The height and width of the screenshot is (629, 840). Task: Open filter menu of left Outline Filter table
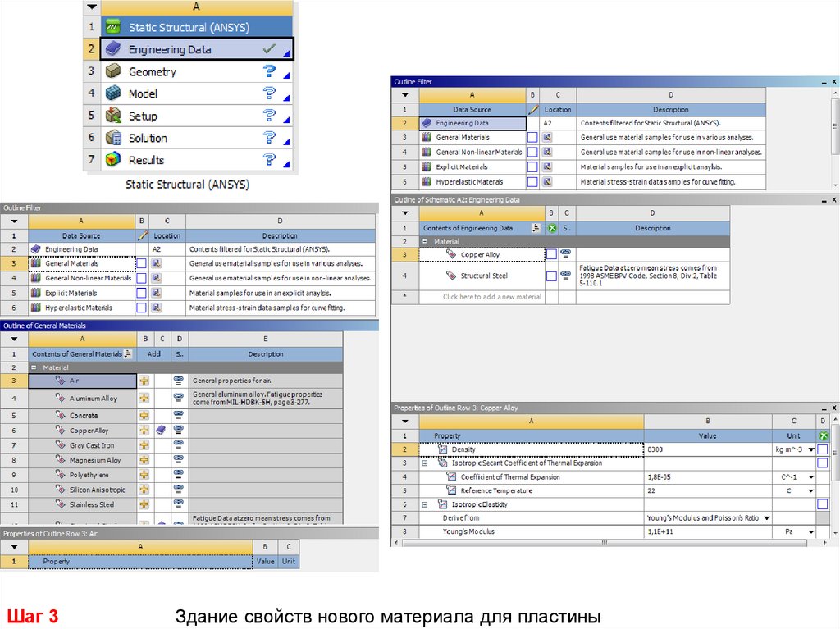pyautogui.click(x=15, y=221)
